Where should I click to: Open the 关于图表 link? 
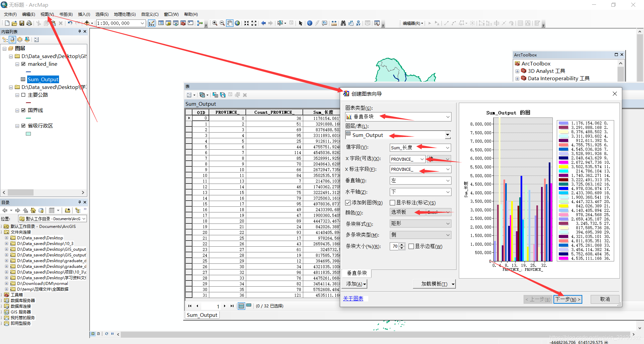pos(353,298)
